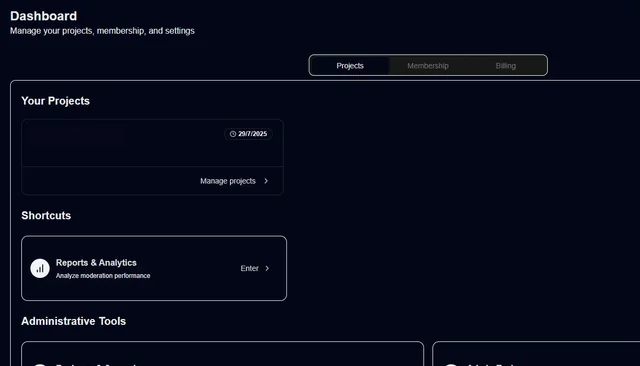
Task: Open the Reports & Analytics shortcut card
Action: click(x=154, y=268)
